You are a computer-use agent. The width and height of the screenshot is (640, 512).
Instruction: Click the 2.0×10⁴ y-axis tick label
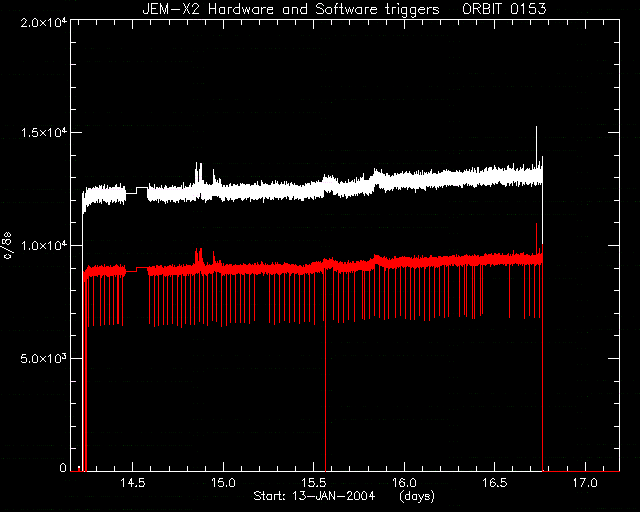44,23
